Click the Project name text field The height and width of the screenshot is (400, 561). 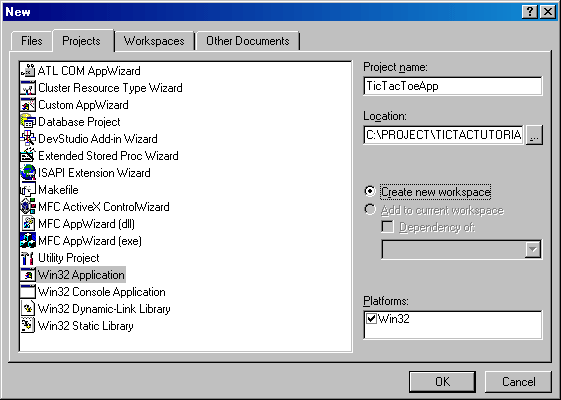click(x=453, y=86)
